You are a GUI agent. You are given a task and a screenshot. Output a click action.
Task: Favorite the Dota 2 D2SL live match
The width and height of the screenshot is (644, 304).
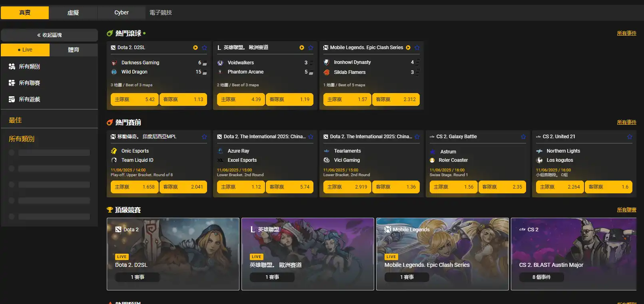(204, 48)
